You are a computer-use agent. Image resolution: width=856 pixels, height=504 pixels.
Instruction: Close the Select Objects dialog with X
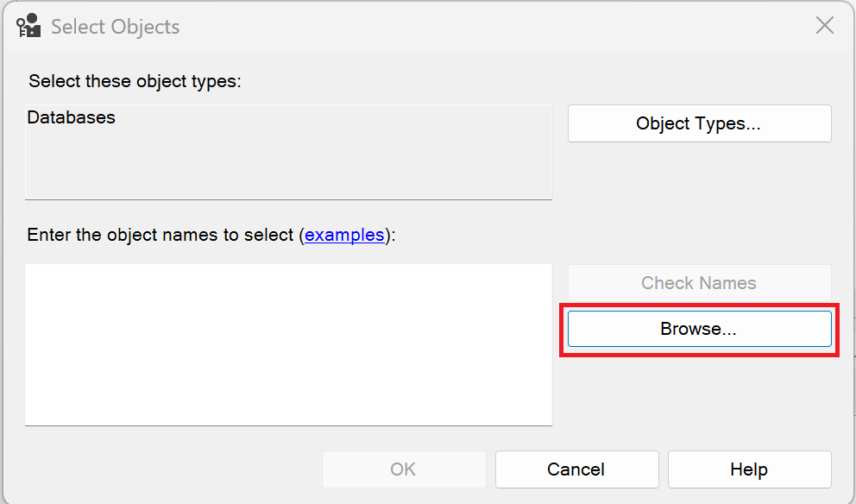pos(824,26)
